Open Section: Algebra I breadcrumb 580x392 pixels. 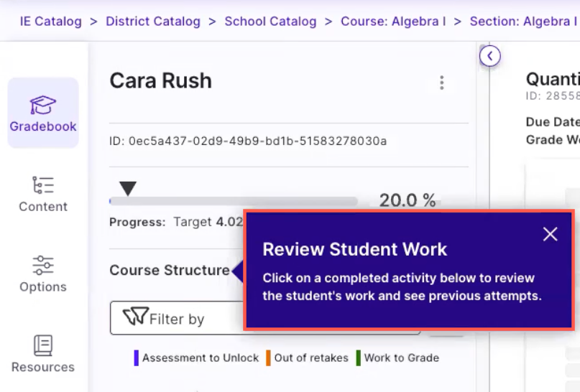pos(523,22)
